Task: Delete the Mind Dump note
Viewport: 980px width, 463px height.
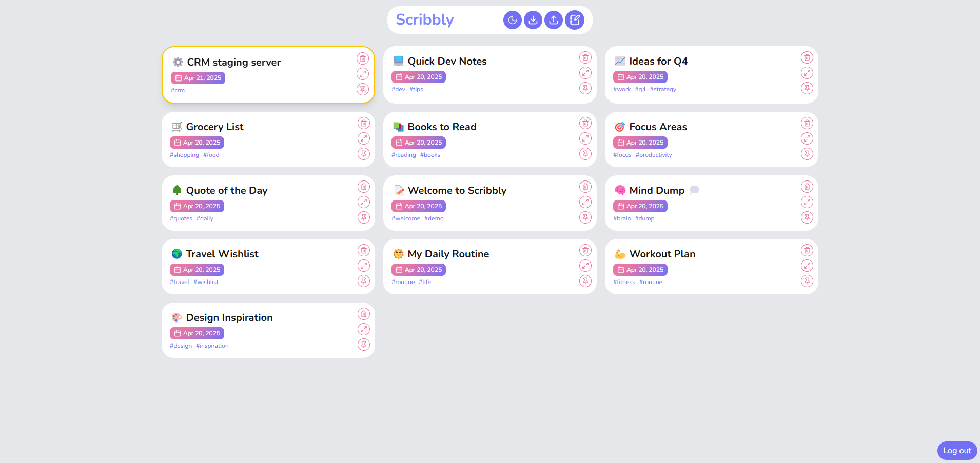Action: click(x=807, y=187)
